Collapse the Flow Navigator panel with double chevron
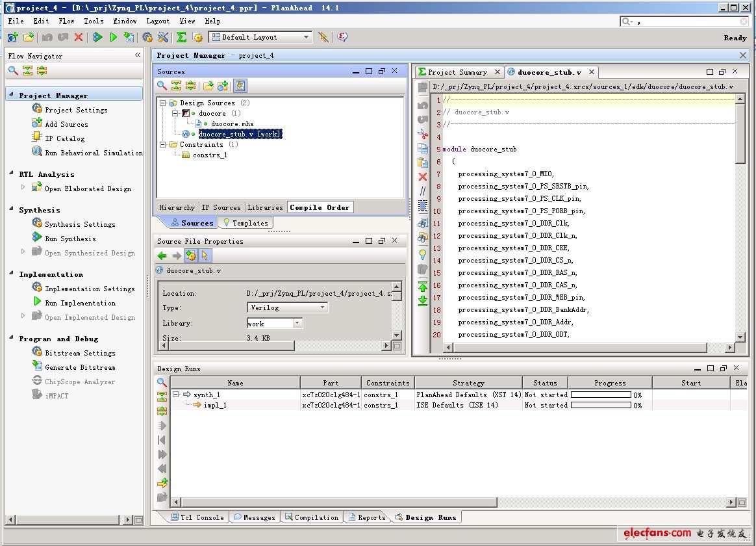Image resolution: width=756 pixels, height=546 pixels. pyautogui.click(x=138, y=55)
